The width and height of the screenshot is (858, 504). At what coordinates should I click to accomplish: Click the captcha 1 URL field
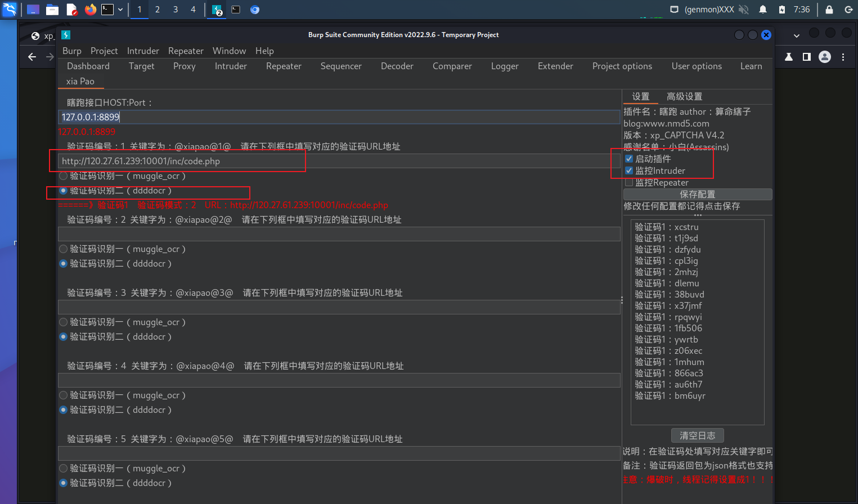339,161
